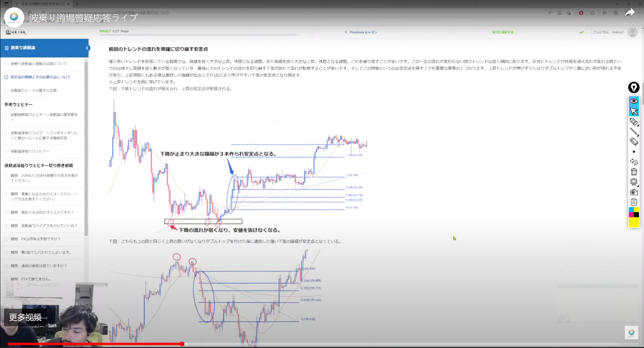Collapse the course sidebar with chevron
Viewport: 644px width, 348px height.
coord(87,48)
